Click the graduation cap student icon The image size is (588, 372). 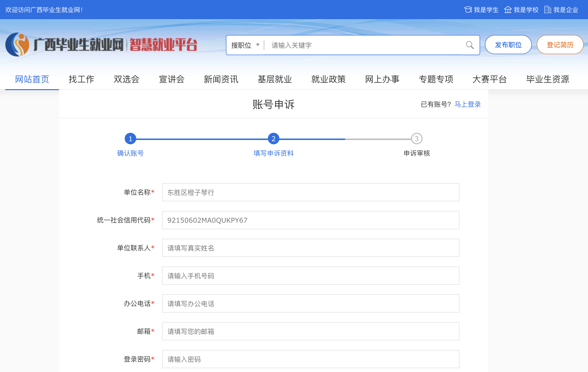tap(468, 10)
